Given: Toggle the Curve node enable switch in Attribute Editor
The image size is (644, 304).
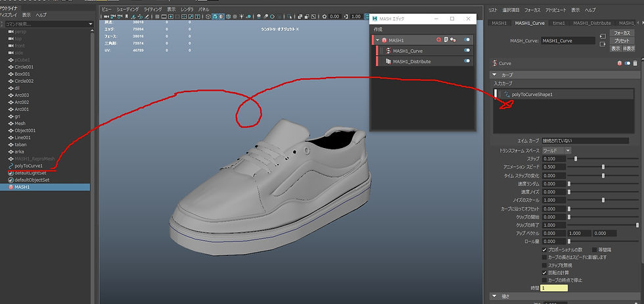Looking at the screenshot, I should pyautogui.click(x=628, y=63).
